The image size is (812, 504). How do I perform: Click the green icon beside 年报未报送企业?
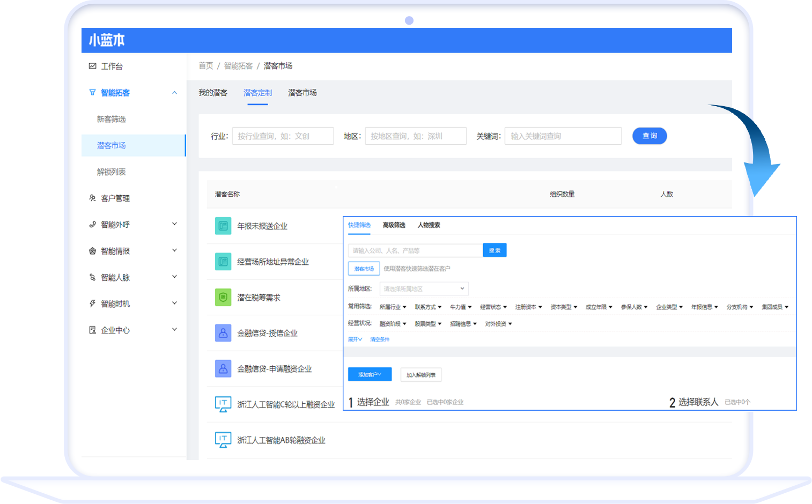click(222, 226)
